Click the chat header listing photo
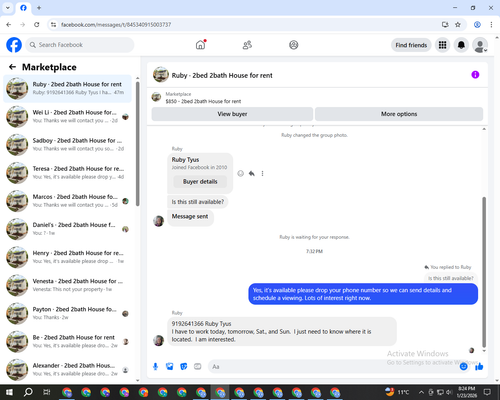 (161, 75)
